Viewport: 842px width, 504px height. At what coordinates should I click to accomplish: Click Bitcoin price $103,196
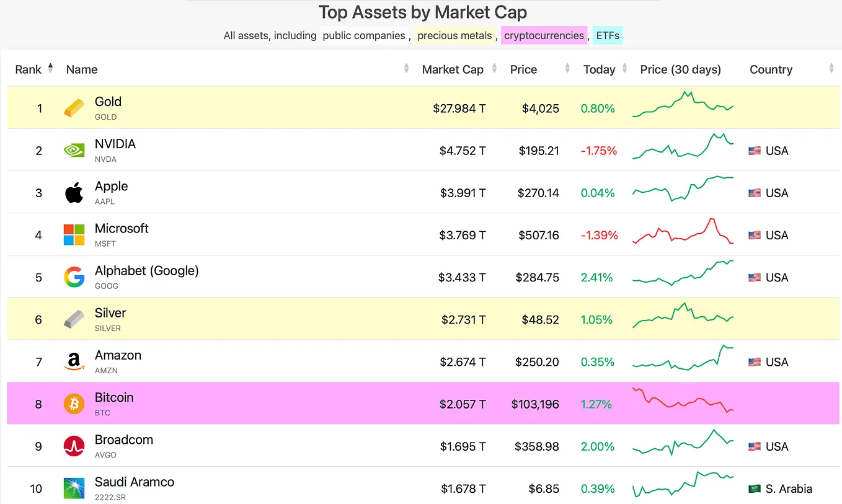tap(535, 404)
